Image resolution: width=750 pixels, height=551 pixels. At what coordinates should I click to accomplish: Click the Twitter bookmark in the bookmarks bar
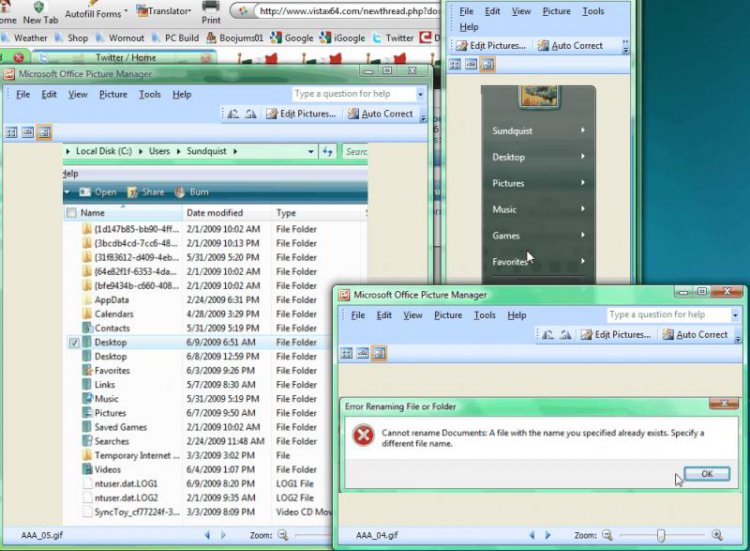394,38
